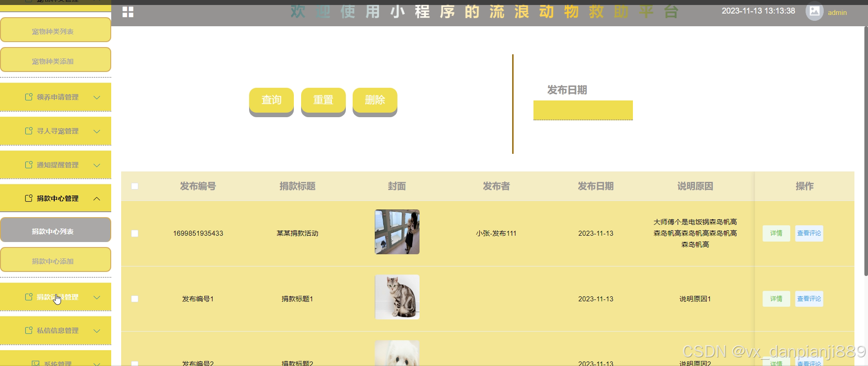Expand the 寻人寻宠管理 chevron

[x=97, y=131]
